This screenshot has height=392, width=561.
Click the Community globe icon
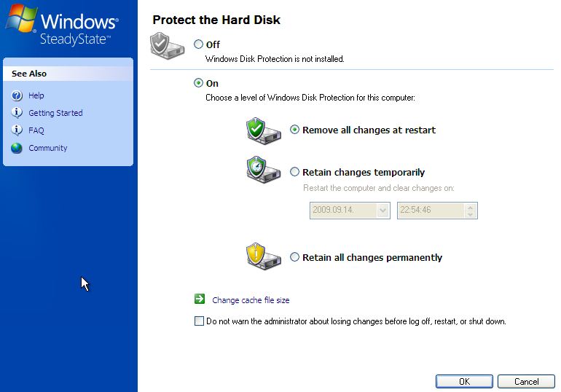click(x=17, y=148)
